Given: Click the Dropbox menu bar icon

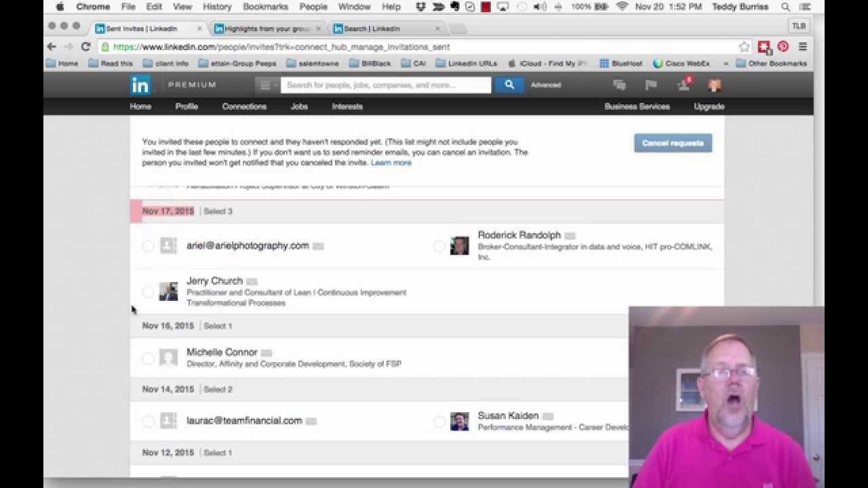Looking at the screenshot, I should [421, 7].
